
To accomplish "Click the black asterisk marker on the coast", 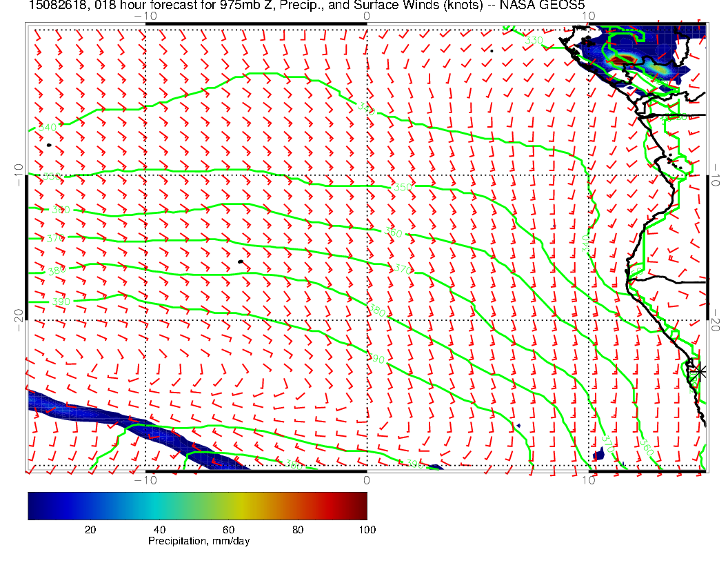I will [x=700, y=371].
